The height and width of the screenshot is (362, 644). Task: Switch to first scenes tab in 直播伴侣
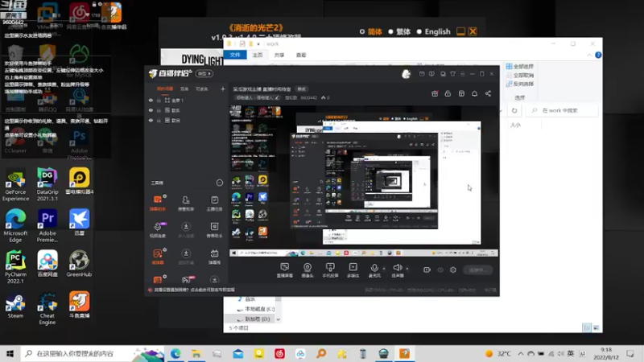coord(165,88)
